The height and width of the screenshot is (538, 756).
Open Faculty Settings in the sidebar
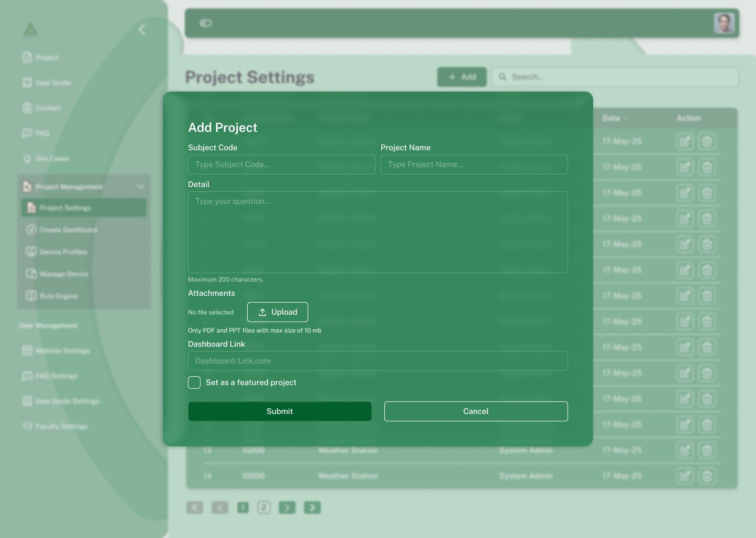(55, 426)
